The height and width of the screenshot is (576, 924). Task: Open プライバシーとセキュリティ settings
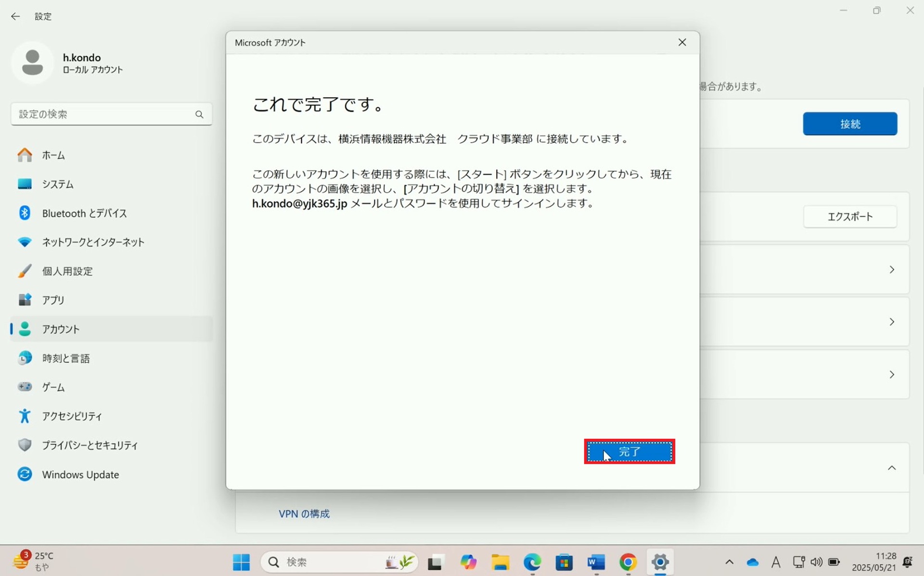pyautogui.click(x=111, y=445)
